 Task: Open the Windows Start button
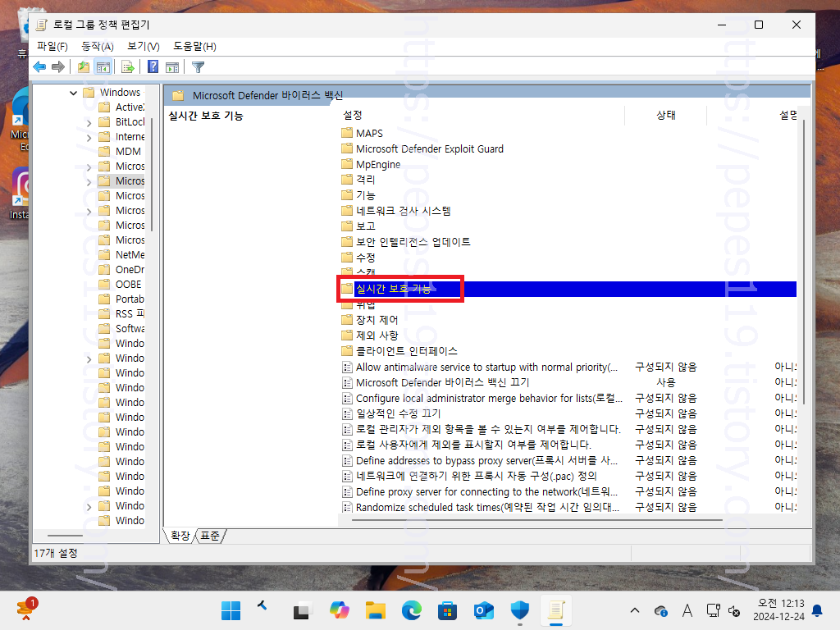231,610
